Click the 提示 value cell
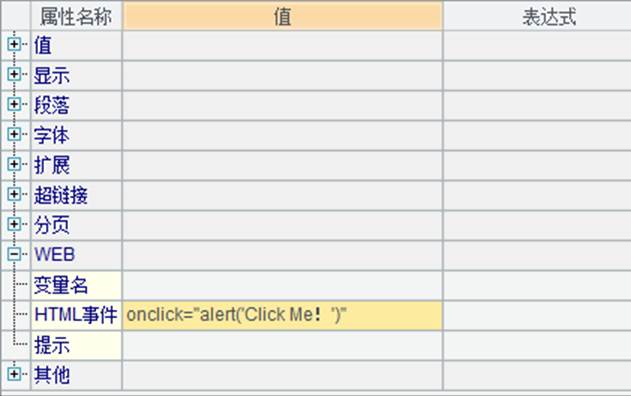 (x=283, y=345)
